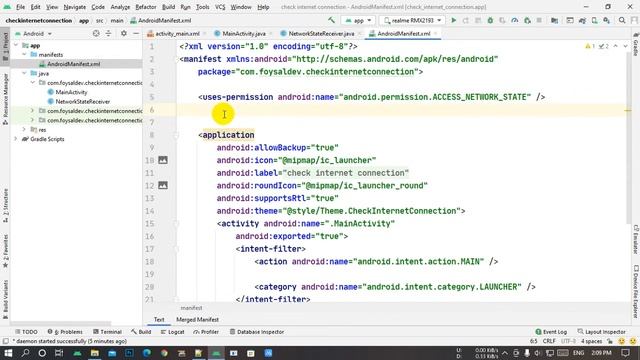Image resolution: width=640 pixels, height=360 pixels.
Task: Switch to the MainActivity.java tab
Action: (244, 33)
